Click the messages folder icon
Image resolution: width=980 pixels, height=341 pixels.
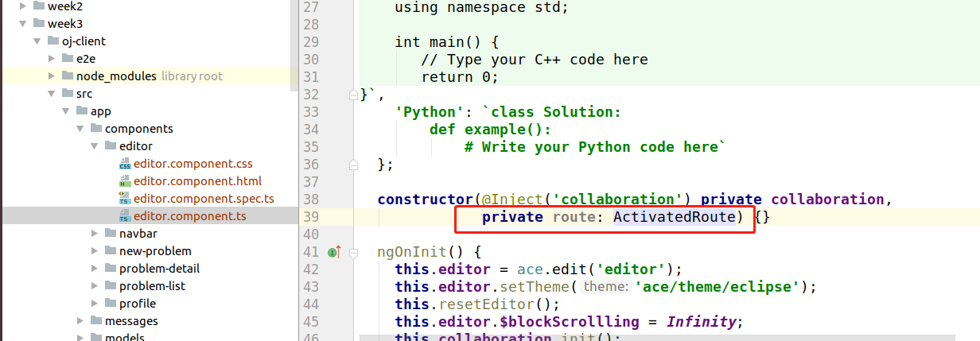pos(95,320)
